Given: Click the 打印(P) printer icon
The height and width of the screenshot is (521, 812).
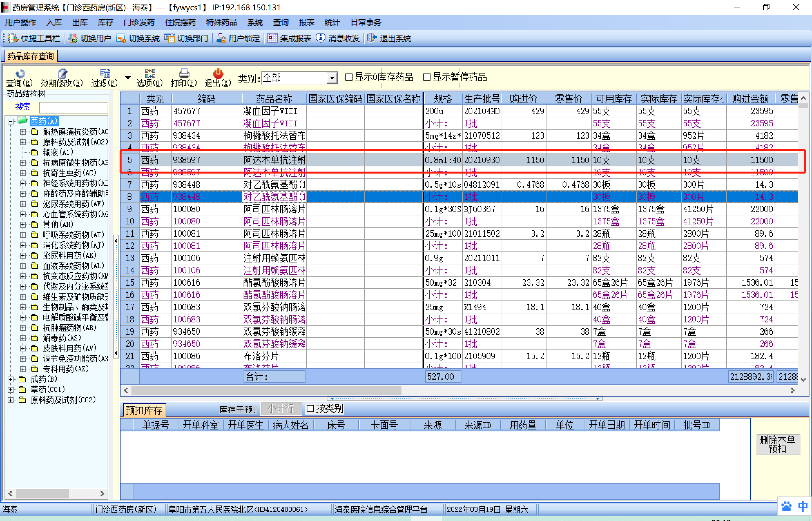Looking at the screenshot, I should pyautogui.click(x=184, y=74).
